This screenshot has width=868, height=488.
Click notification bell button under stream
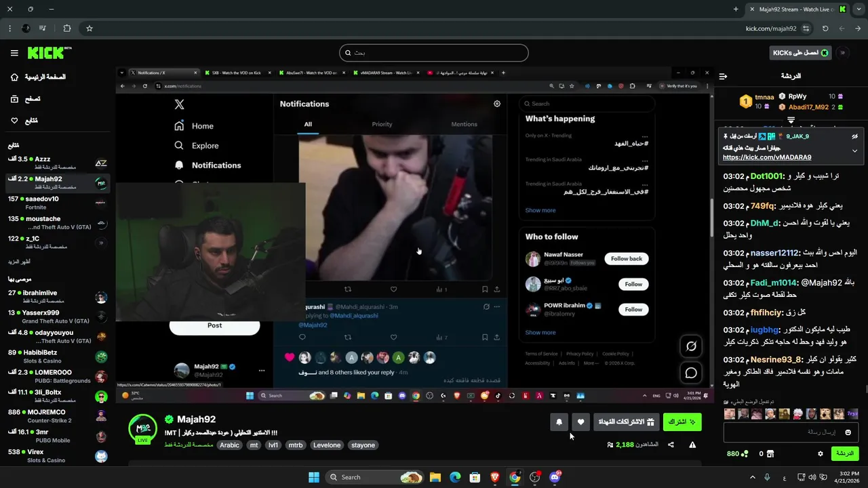(x=559, y=422)
